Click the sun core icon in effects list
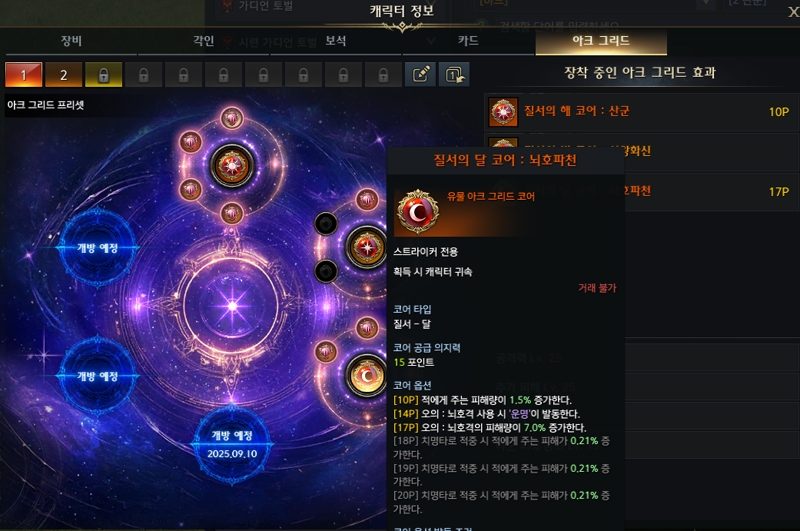This screenshot has width=800, height=531. point(504,112)
